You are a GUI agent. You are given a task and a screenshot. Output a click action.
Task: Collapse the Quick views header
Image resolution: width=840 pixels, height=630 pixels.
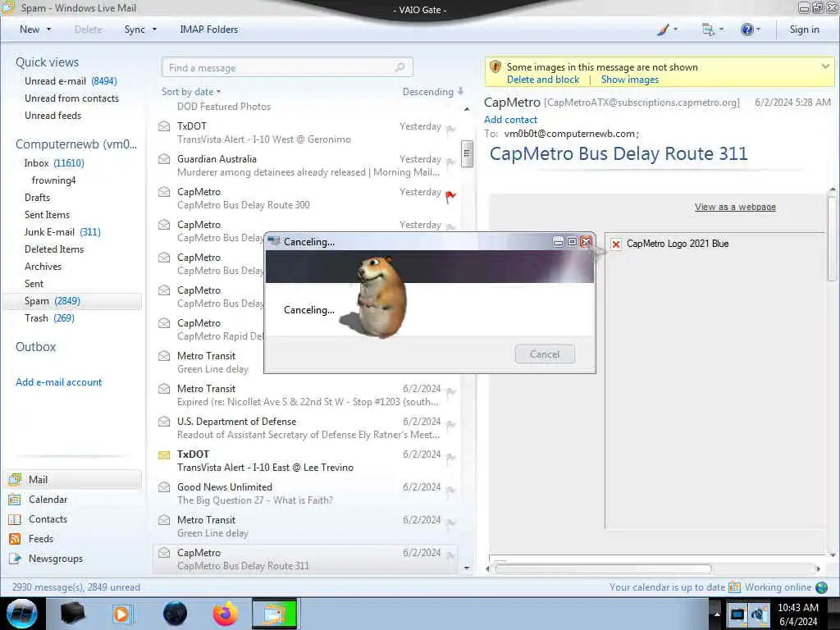click(x=47, y=62)
